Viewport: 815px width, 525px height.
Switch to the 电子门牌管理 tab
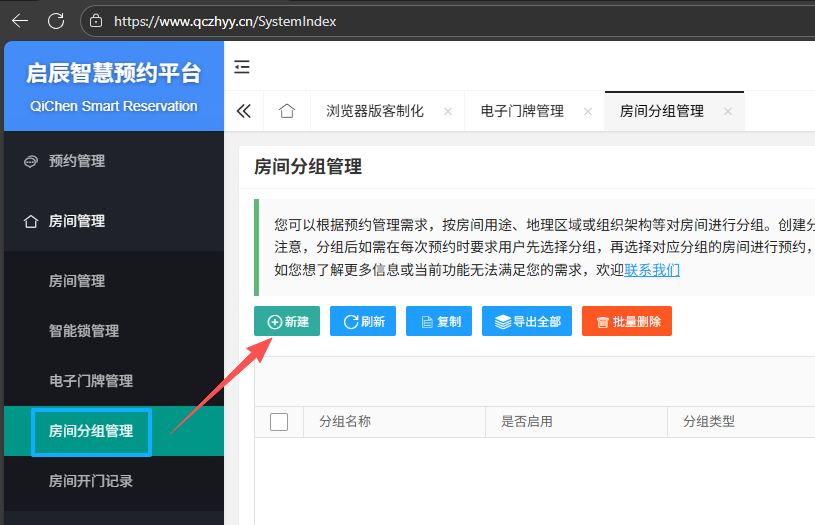coord(522,111)
